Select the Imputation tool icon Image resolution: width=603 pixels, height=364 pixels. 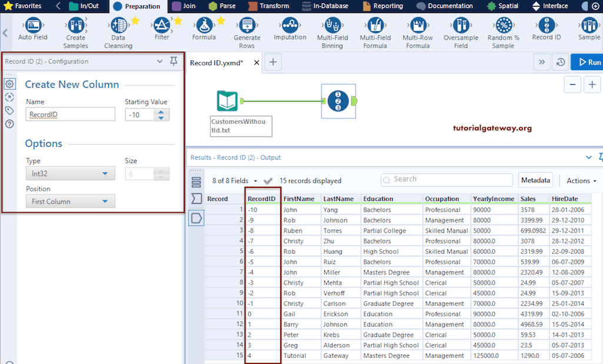click(x=290, y=25)
